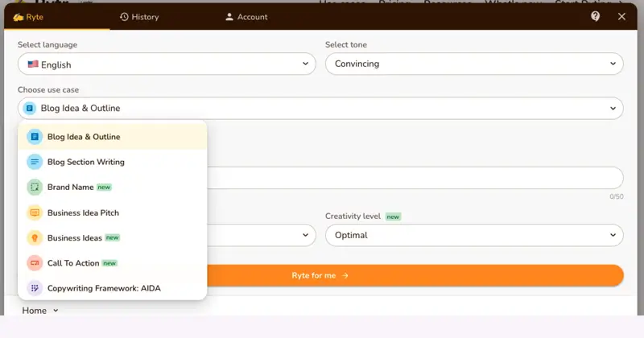Click the new badge beside Creativity level

point(393,216)
